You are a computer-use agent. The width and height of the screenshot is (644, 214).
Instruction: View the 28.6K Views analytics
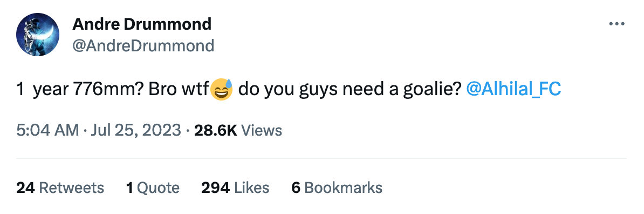pos(238,130)
